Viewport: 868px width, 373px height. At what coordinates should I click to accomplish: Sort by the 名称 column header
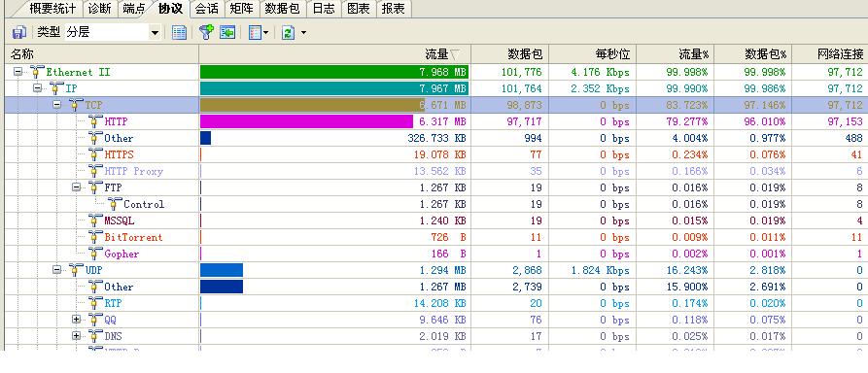tap(101, 54)
